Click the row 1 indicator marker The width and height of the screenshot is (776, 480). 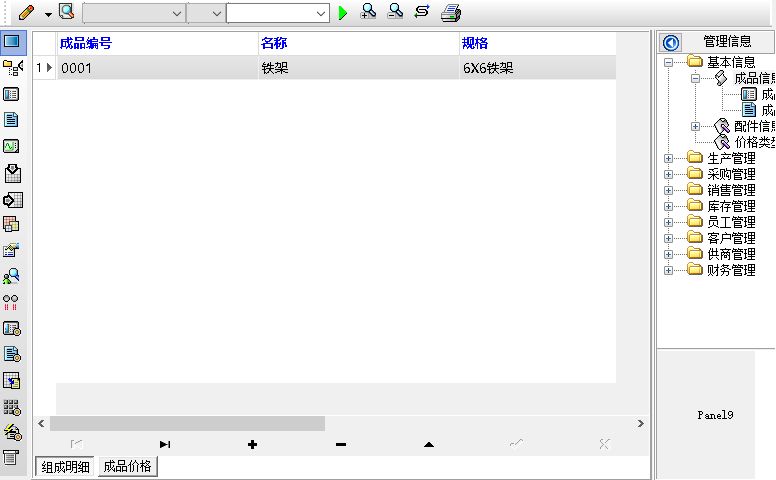point(44,68)
